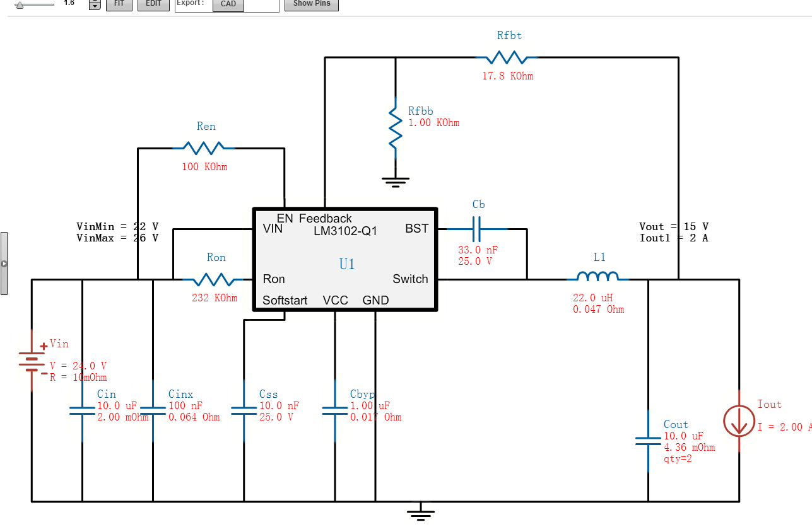Select the Iout current source symbol
812x527 pixels.
[x=739, y=420]
